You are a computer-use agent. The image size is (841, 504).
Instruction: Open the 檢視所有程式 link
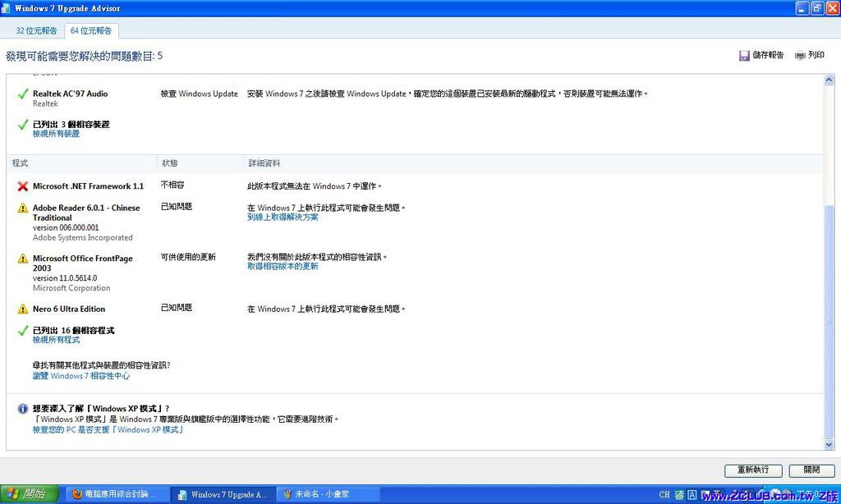click(x=56, y=340)
